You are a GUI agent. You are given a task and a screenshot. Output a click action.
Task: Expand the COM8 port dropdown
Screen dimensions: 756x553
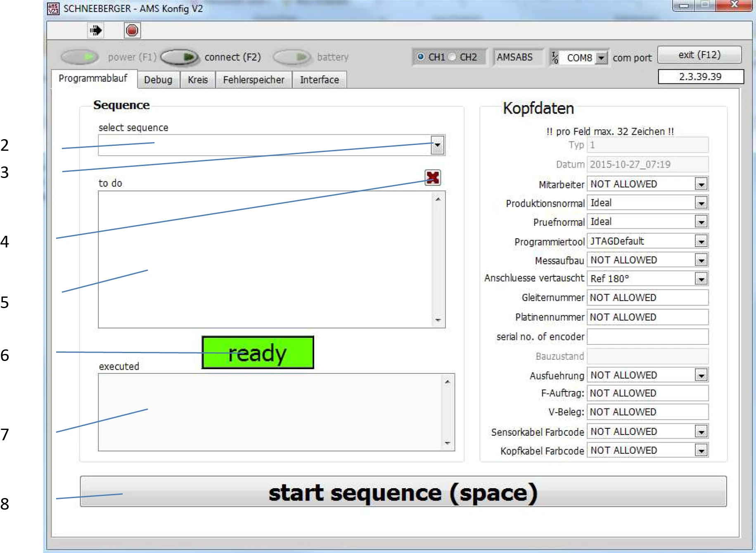click(x=602, y=58)
